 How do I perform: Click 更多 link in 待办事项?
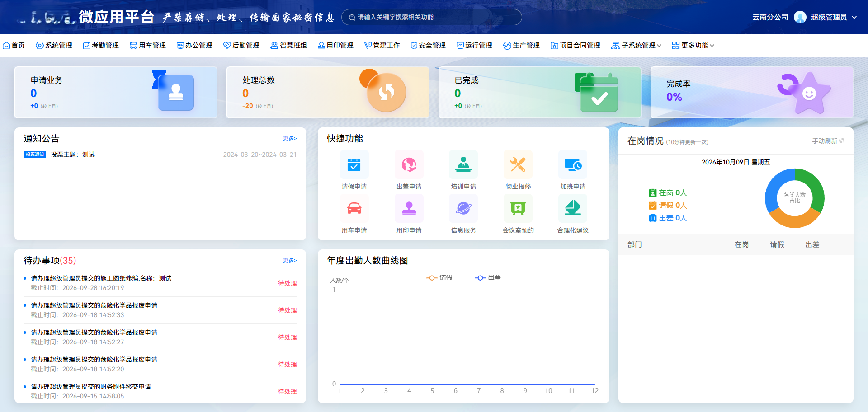coord(290,261)
